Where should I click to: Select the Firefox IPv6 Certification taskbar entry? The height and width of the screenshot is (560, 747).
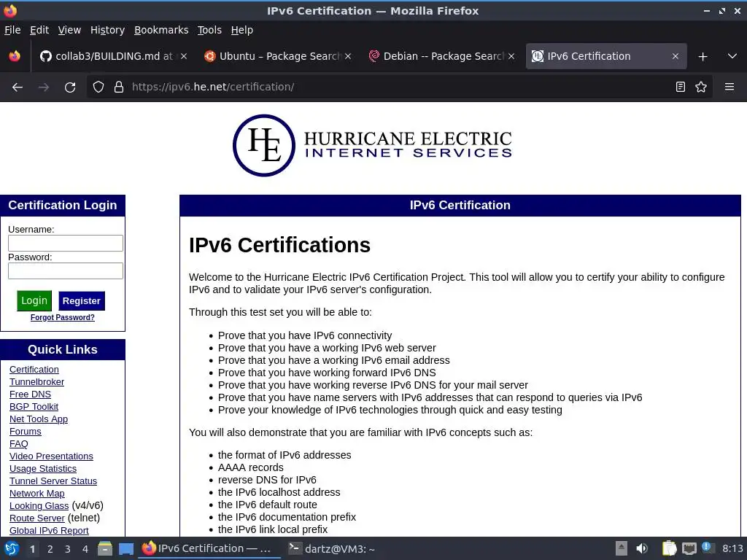(209, 548)
